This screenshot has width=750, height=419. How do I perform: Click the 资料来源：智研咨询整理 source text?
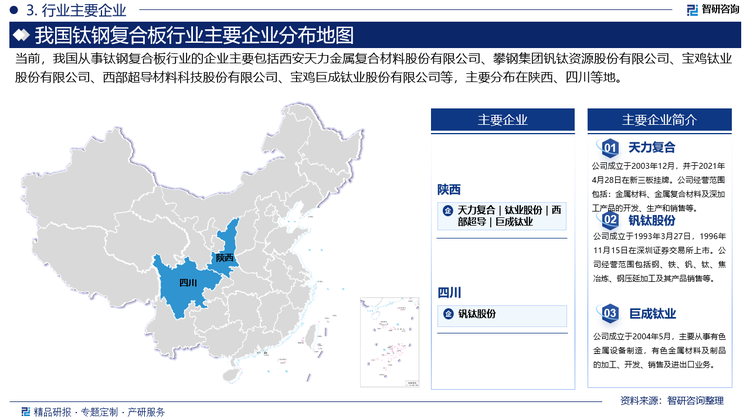tap(672, 401)
